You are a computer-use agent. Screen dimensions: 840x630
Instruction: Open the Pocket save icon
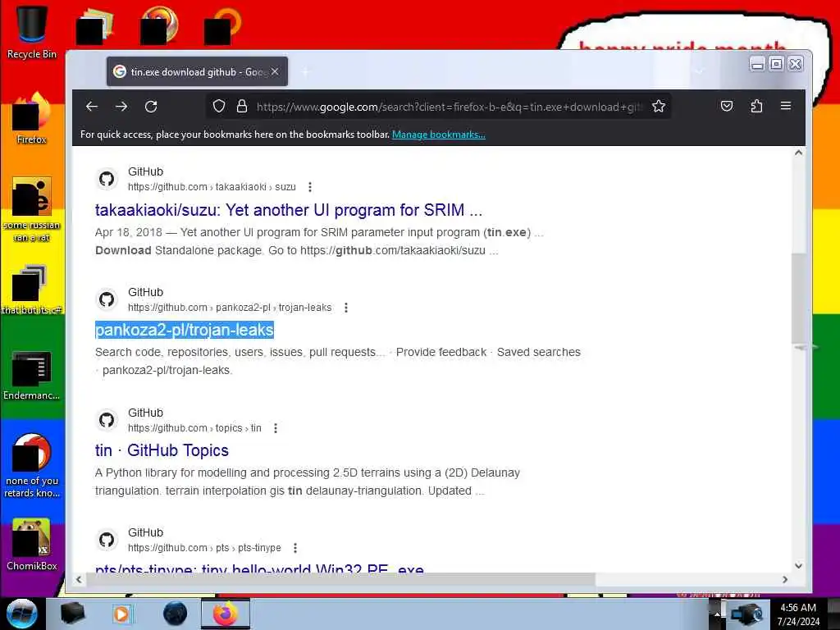pos(727,106)
